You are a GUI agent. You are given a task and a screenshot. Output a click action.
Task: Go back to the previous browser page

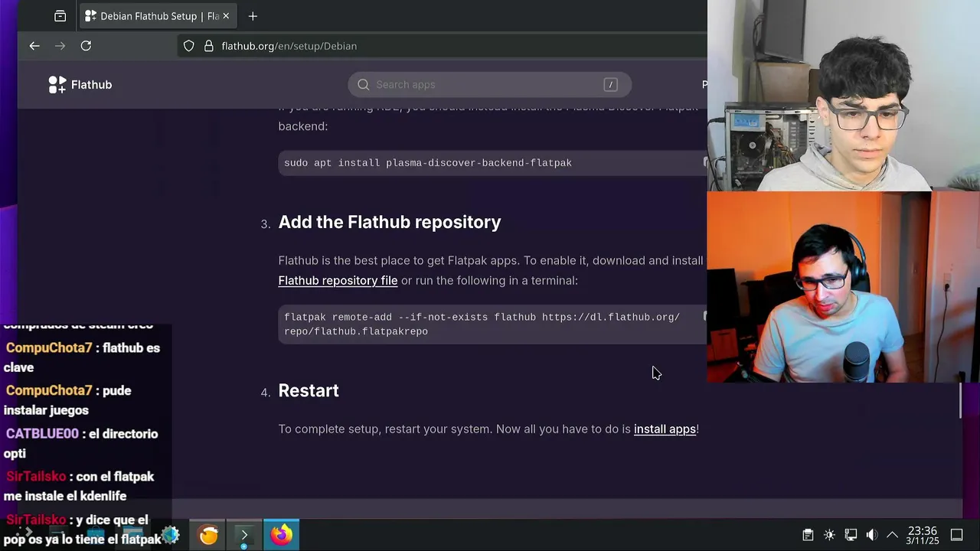(x=34, y=46)
